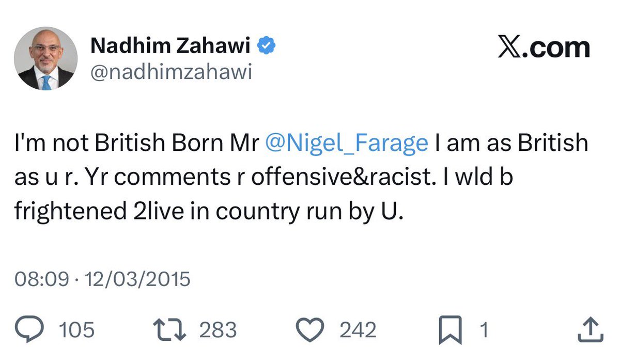Follow the @Nigel_Farage mention link

click(x=346, y=143)
